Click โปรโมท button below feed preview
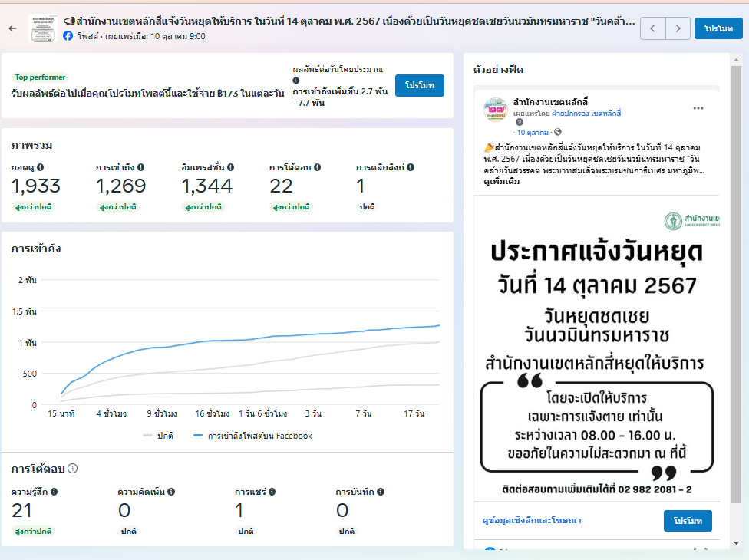The height and width of the screenshot is (560, 749). (x=688, y=521)
